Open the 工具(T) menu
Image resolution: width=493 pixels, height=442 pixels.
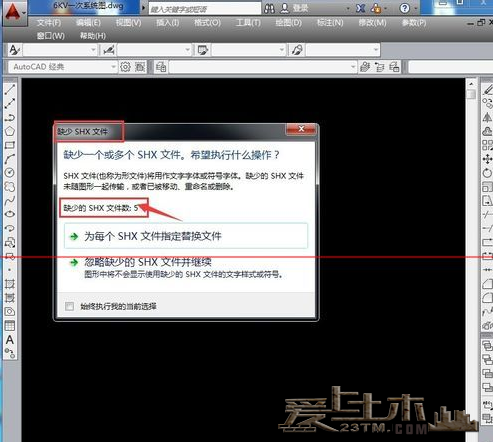(x=248, y=23)
